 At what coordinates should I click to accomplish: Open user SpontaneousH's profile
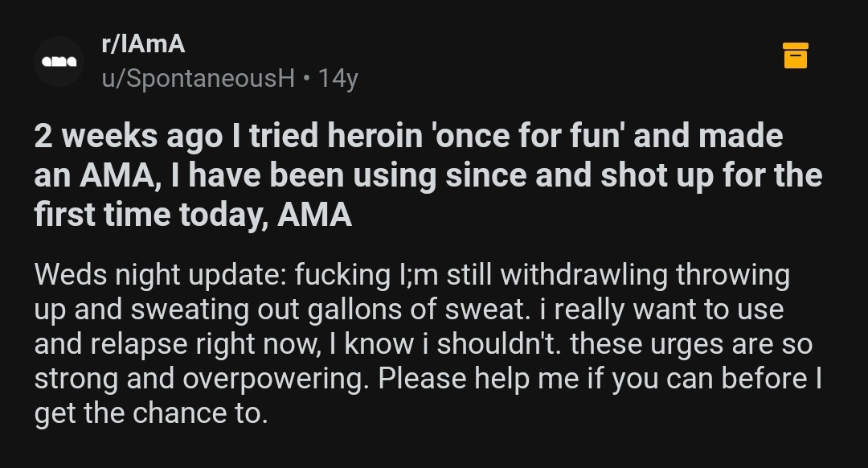click(199, 78)
